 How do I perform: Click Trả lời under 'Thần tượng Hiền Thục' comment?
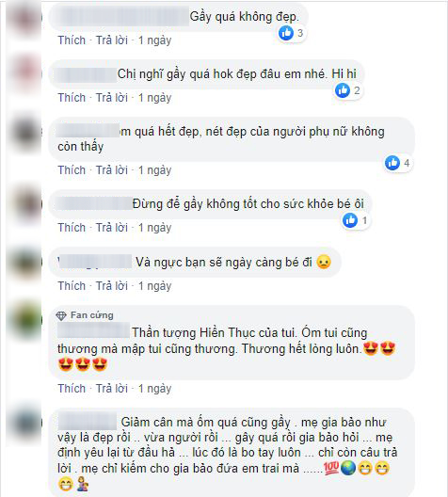[112, 389]
